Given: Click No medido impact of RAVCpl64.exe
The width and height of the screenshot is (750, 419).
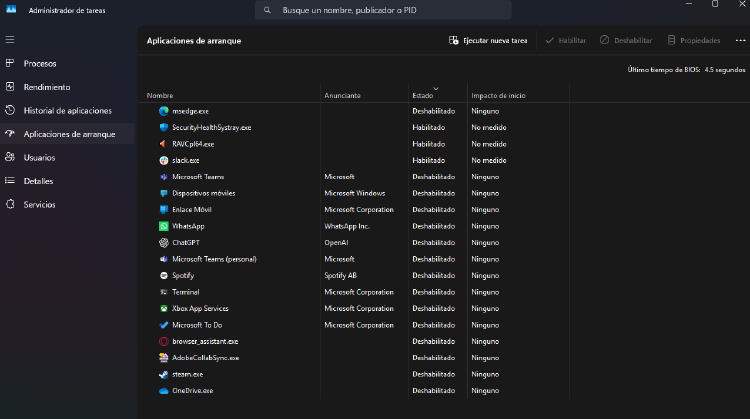Looking at the screenshot, I should [x=488, y=144].
